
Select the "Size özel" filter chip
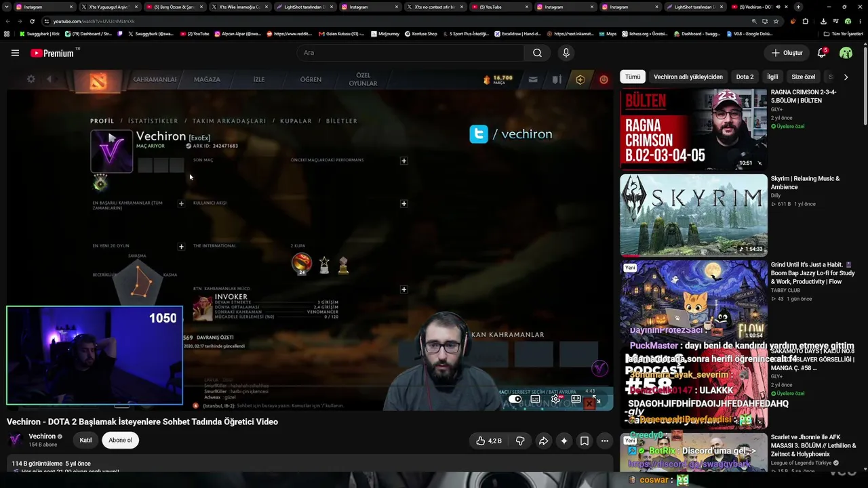pyautogui.click(x=804, y=77)
